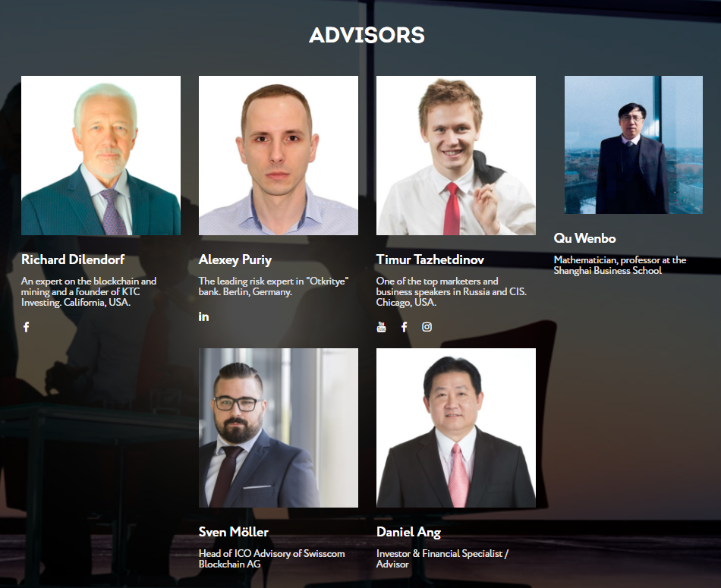Click Sven Möller's Swisscom Blockchain description

click(x=272, y=558)
